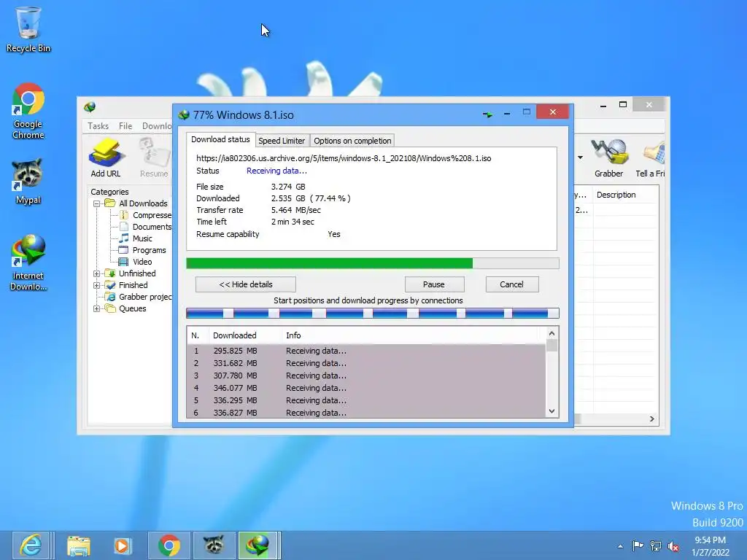Select connection row 3 with 307.780 MB
Viewport: 747px width, 560px height.
click(x=366, y=376)
